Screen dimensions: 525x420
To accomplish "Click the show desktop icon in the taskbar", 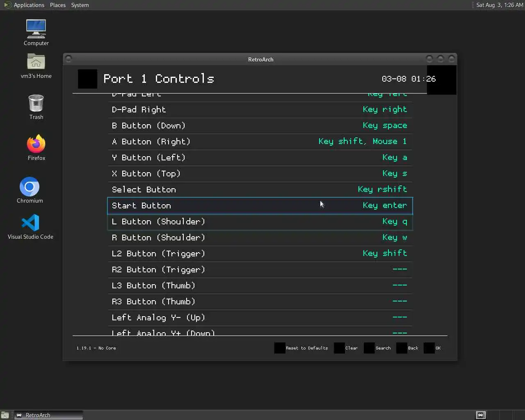I will click(x=5, y=415).
